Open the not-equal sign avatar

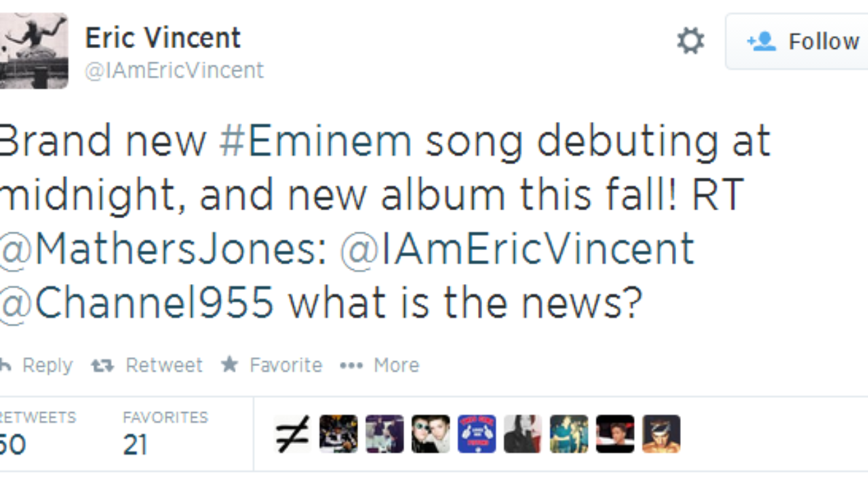tap(292, 434)
